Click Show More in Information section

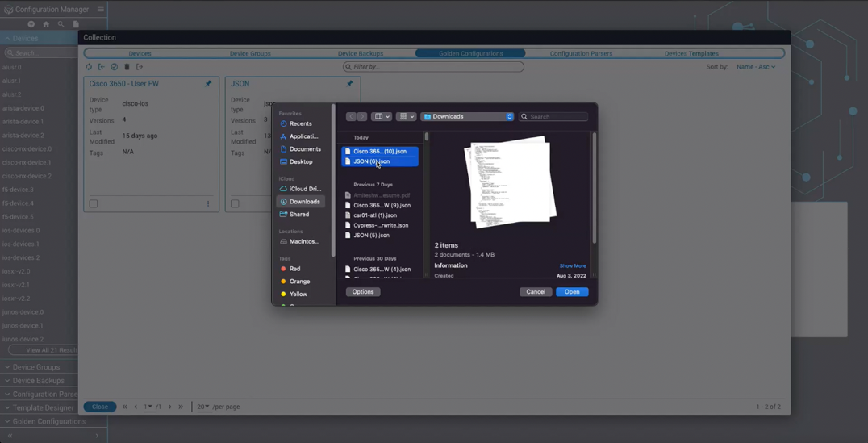pyautogui.click(x=573, y=266)
